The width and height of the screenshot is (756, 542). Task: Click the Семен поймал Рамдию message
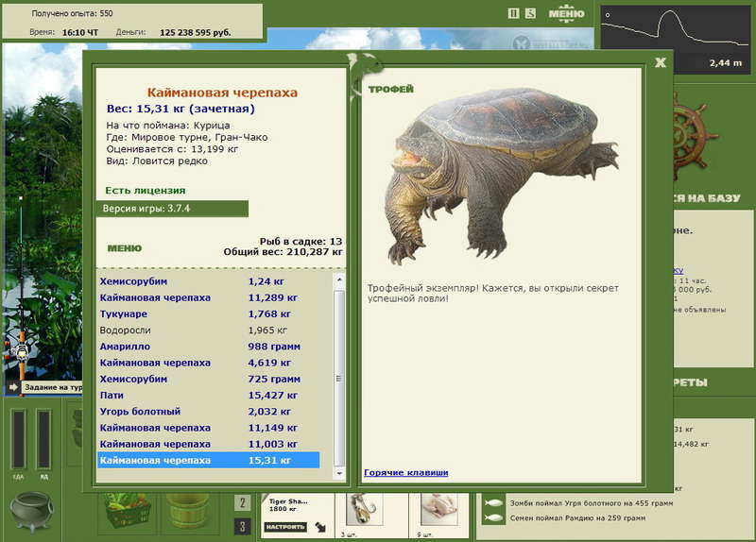tap(577, 517)
